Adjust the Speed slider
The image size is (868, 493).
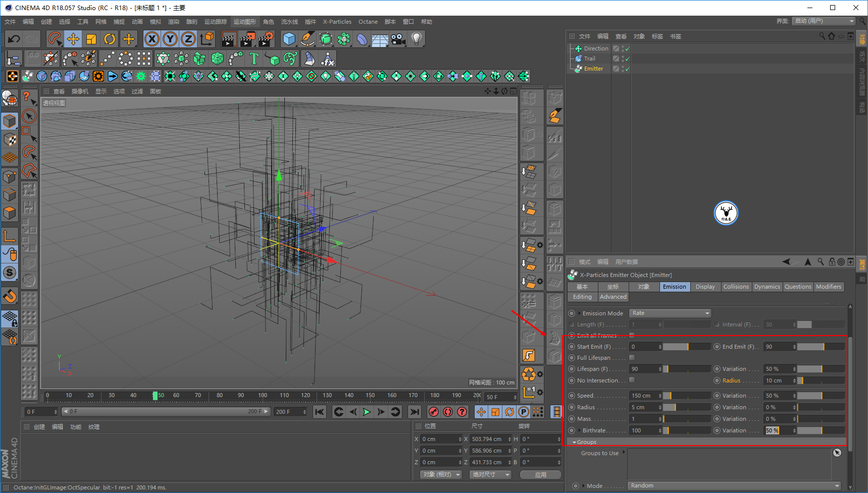click(687, 396)
